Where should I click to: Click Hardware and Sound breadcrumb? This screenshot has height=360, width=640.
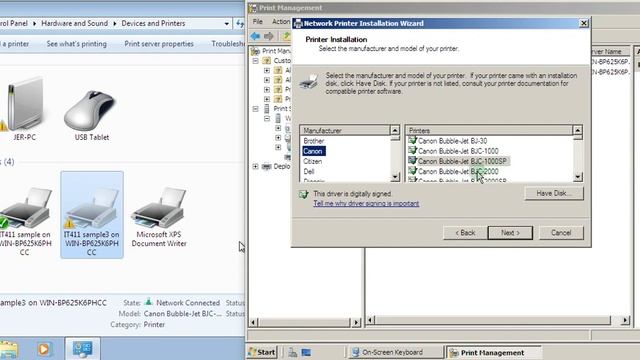[75, 24]
